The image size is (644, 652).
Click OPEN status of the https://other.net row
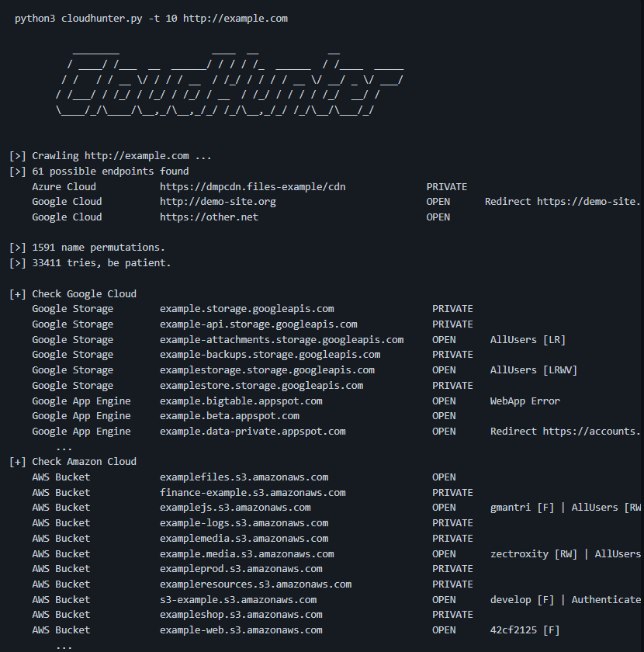[x=438, y=217]
